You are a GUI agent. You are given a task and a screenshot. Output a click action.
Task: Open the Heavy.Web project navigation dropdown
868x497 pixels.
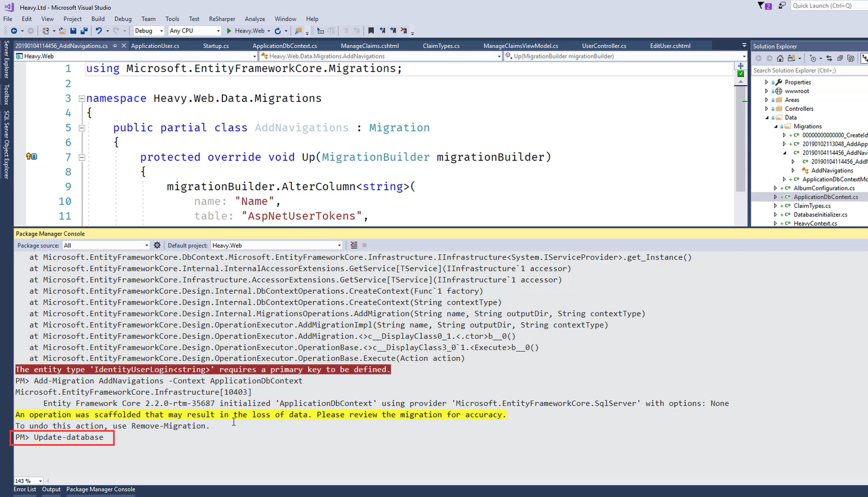click(136, 56)
